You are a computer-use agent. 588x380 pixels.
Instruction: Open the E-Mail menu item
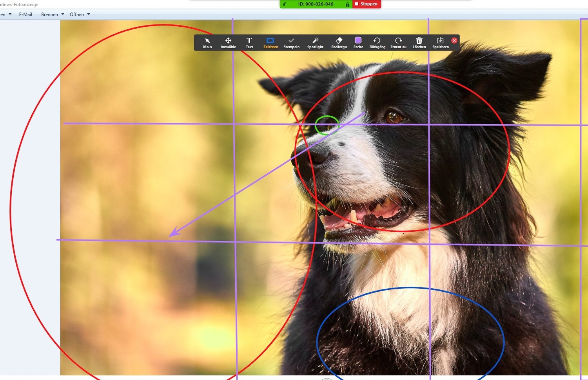click(25, 15)
